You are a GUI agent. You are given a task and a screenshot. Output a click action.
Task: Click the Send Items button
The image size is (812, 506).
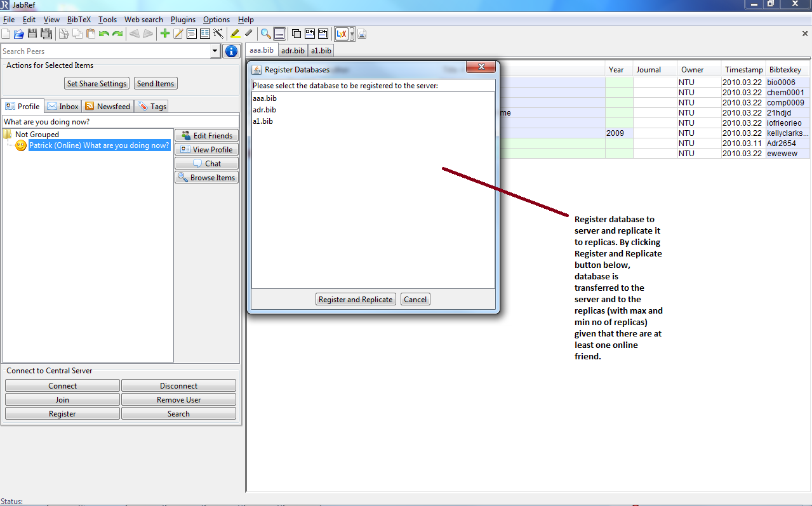coord(156,83)
